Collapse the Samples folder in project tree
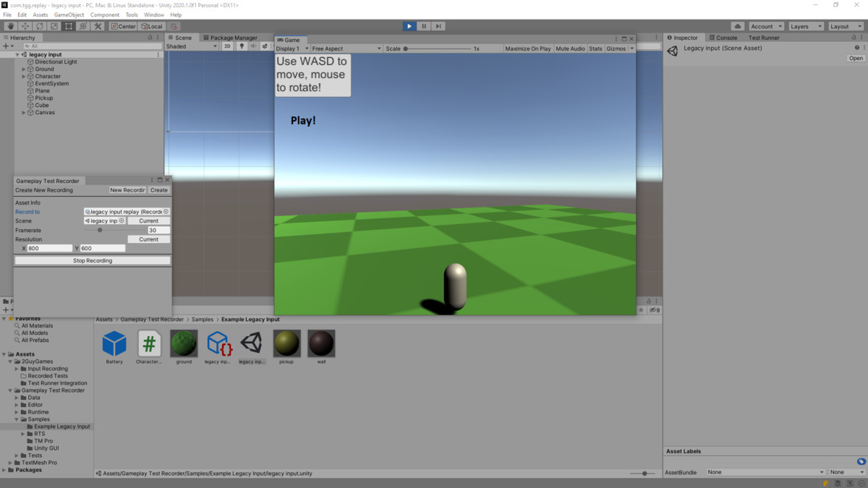 point(17,419)
